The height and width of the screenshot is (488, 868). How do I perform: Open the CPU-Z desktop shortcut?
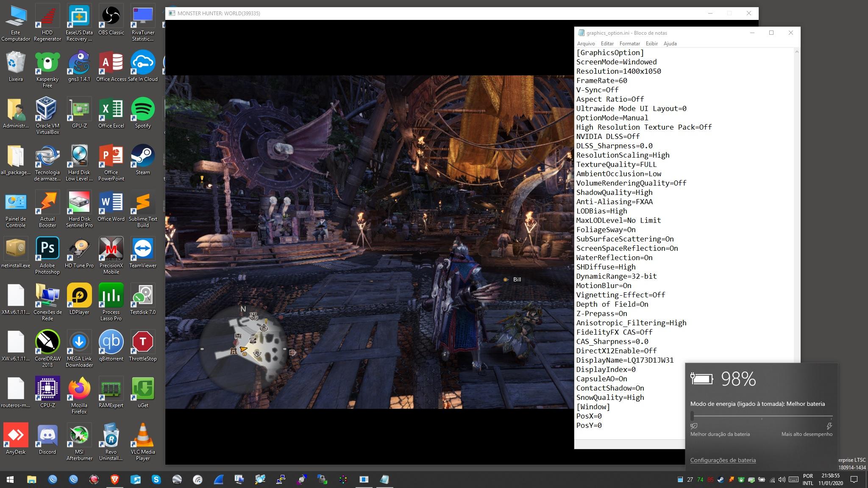(x=47, y=392)
